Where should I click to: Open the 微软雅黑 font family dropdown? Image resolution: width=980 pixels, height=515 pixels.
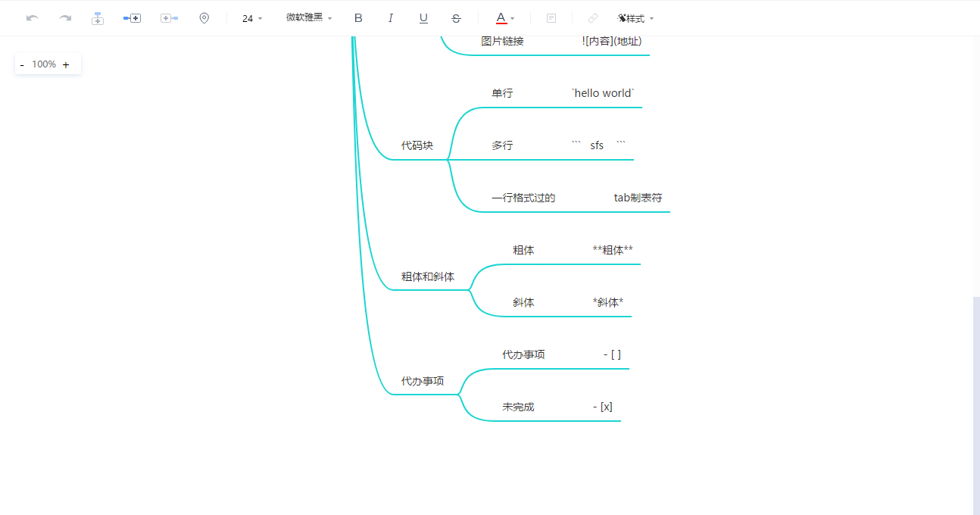click(309, 17)
